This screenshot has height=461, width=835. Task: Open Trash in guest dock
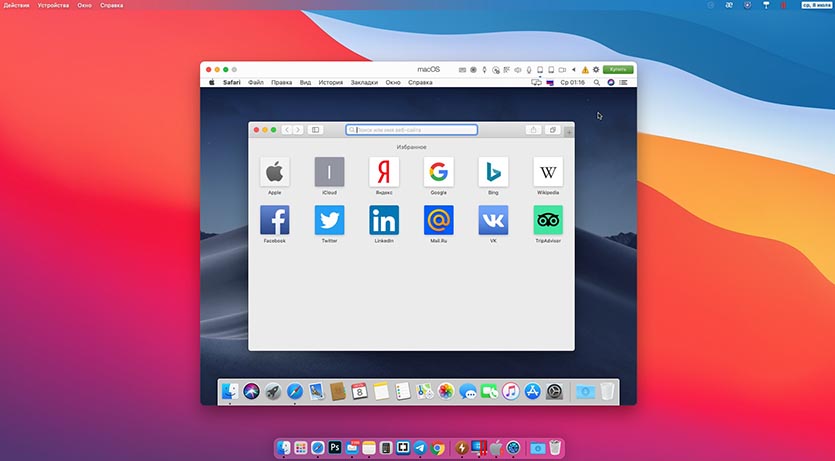(608, 391)
